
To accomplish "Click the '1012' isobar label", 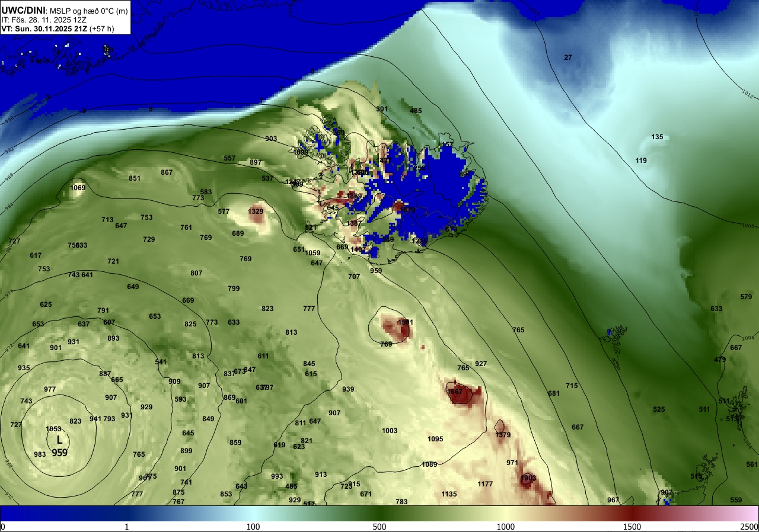I will pyautogui.click(x=748, y=93).
